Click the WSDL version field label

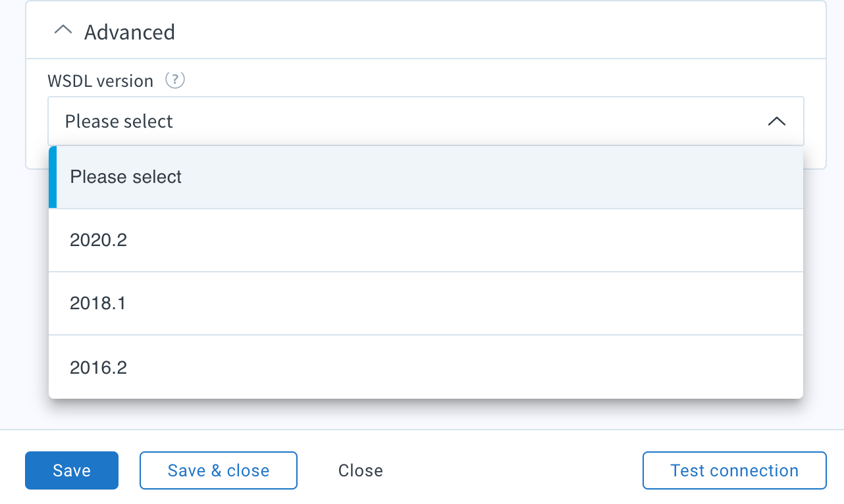(100, 80)
